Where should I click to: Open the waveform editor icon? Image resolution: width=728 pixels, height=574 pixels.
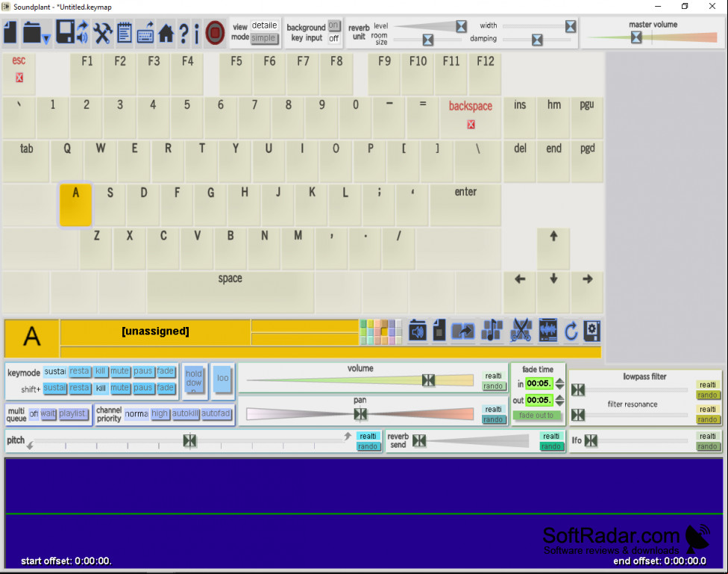point(547,331)
